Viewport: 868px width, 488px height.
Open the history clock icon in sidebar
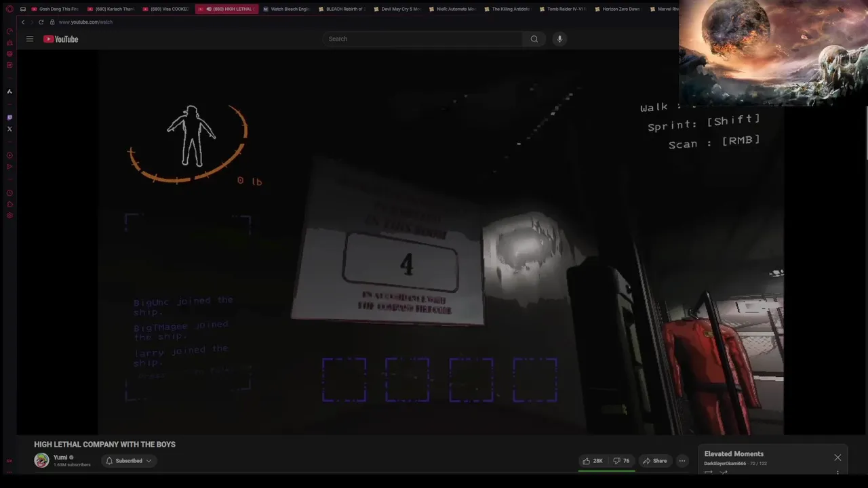[x=9, y=193]
